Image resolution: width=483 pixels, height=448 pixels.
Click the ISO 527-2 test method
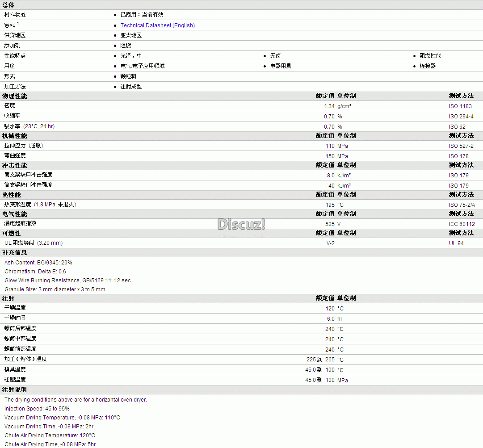461,146
